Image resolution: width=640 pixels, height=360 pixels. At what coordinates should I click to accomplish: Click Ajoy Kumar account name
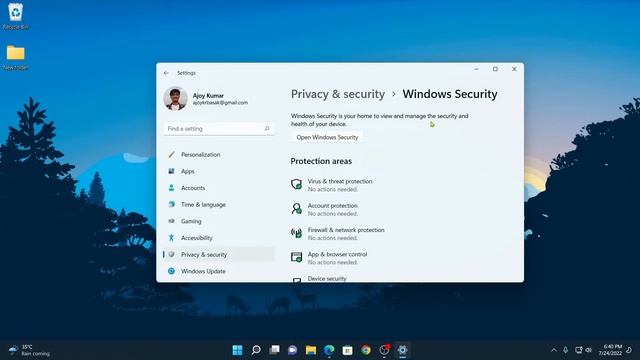[x=208, y=96]
